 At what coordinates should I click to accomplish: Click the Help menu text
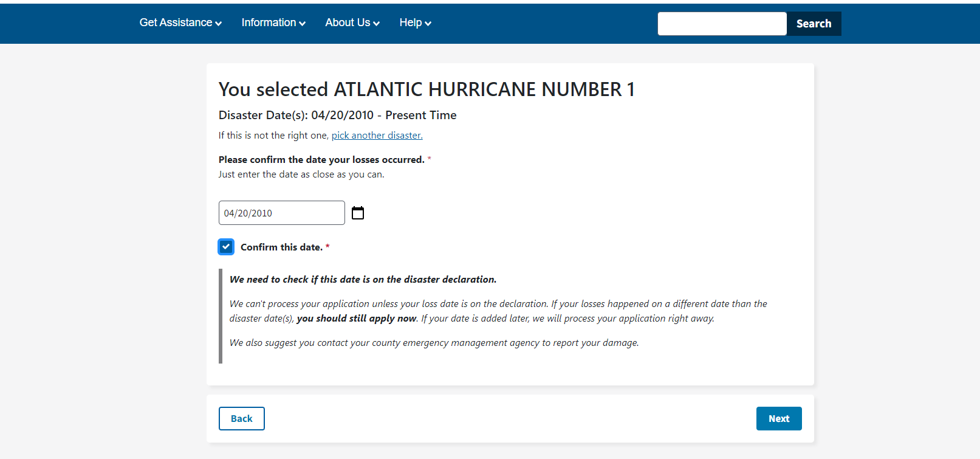(x=410, y=22)
